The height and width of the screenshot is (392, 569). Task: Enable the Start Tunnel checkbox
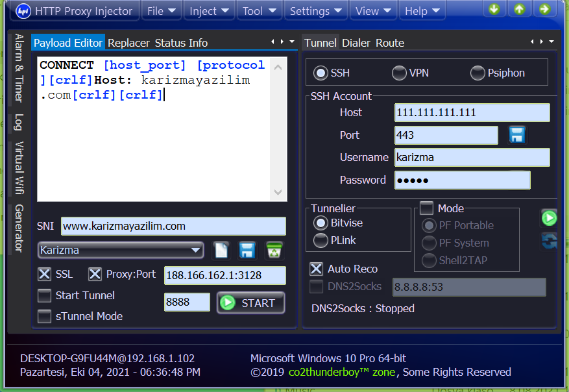tap(45, 295)
